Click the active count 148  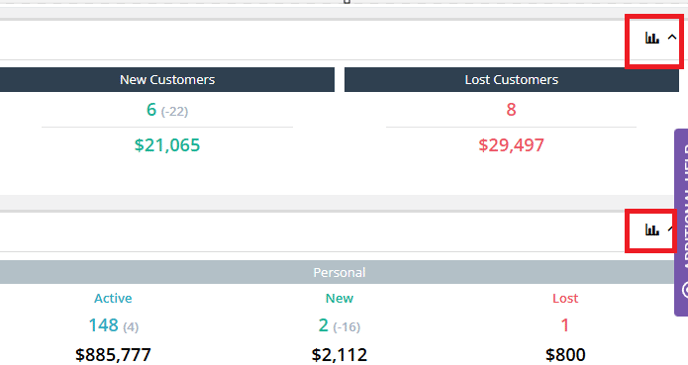click(x=104, y=326)
